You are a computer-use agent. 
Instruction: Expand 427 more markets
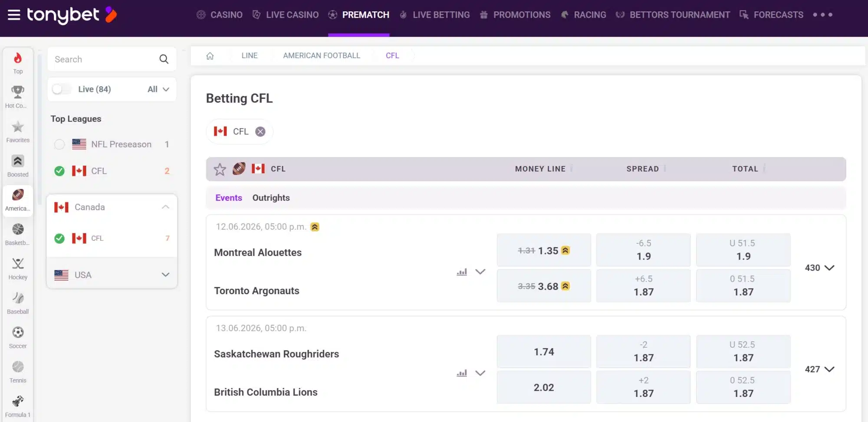(819, 369)
